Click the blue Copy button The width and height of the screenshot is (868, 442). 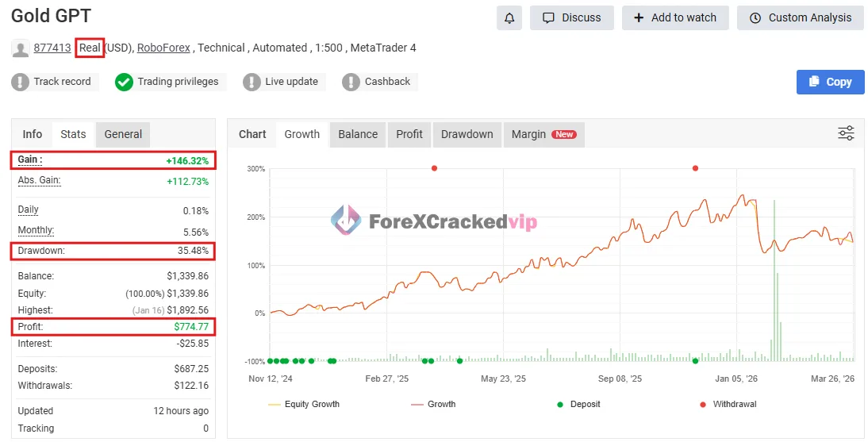pyautogui.click(x=831, y=82)
